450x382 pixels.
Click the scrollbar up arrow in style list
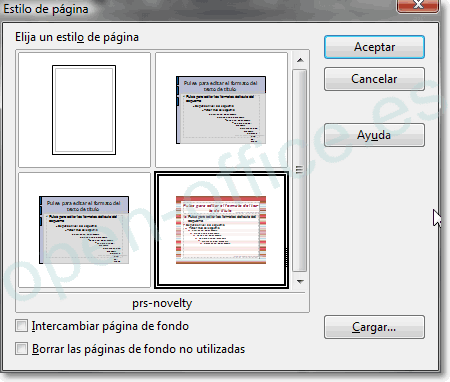tap(300, 60)
